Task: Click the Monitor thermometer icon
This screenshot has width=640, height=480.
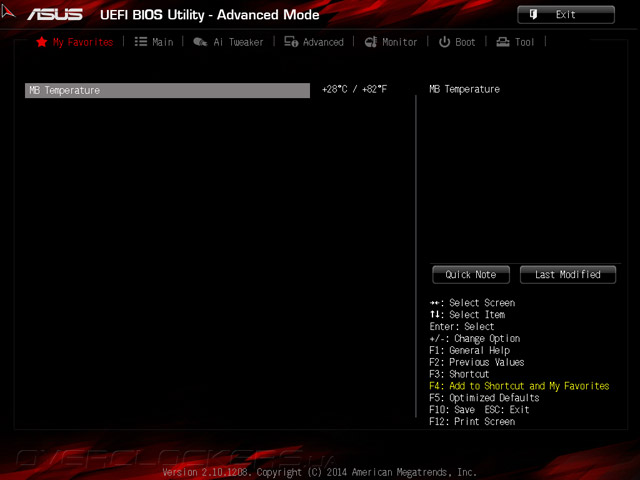Action: (x=371, y=42)
